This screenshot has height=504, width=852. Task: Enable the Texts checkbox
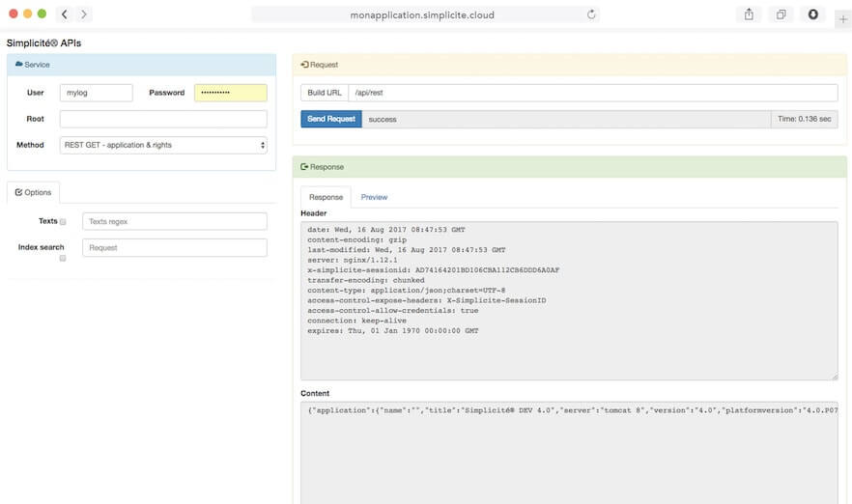pos(63,222)
